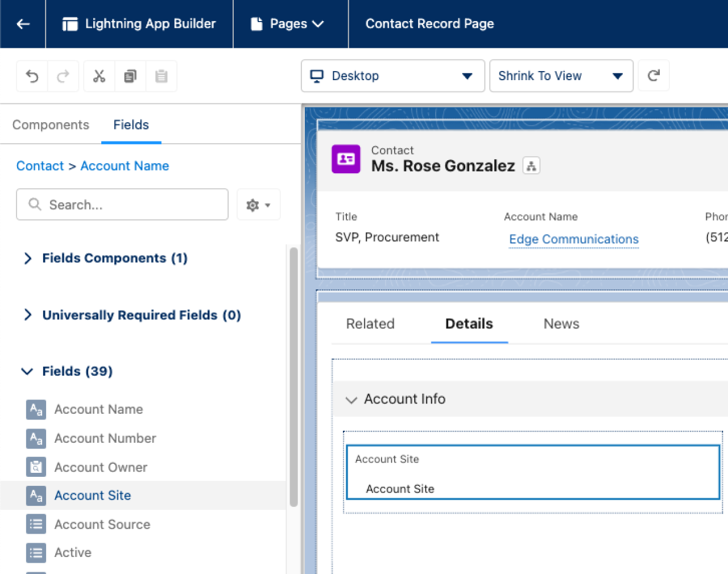The width and height of the screenshot is (728, 574).
Task: Open the News tab
Action: (561, 324)
